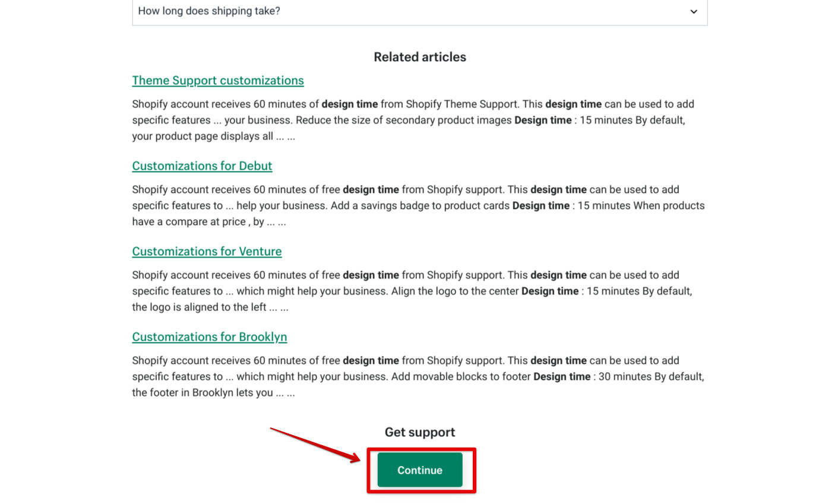
Task: Go to Customizations for Venture article
Action: coord(207,251)
